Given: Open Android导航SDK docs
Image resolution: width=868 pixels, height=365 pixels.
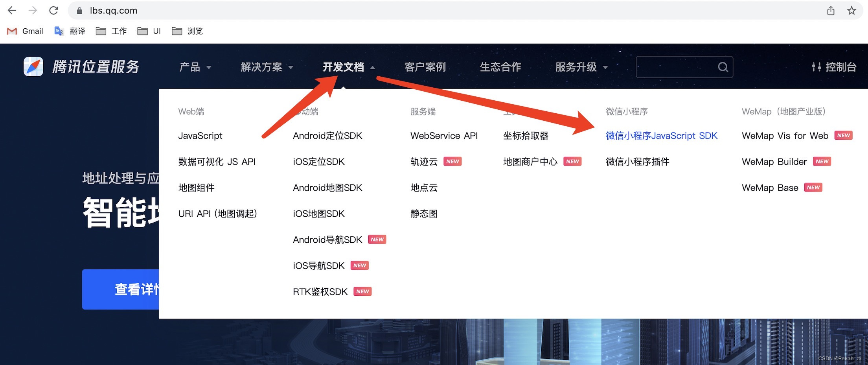Looking at the screenshot, I should (327, 240).
